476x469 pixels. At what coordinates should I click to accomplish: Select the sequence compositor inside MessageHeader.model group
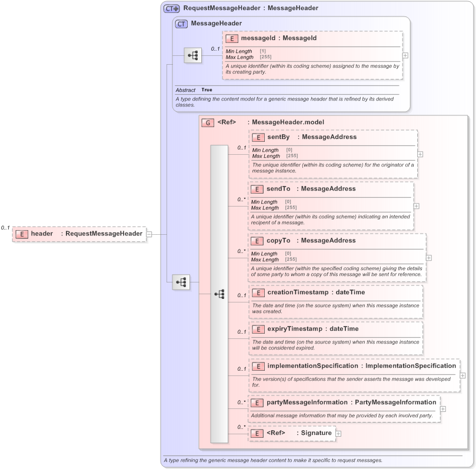coord(219,293)
